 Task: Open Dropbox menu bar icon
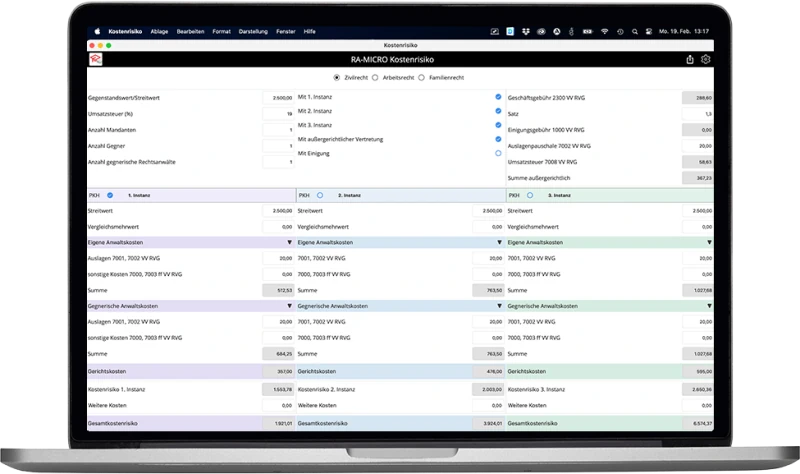526,31
